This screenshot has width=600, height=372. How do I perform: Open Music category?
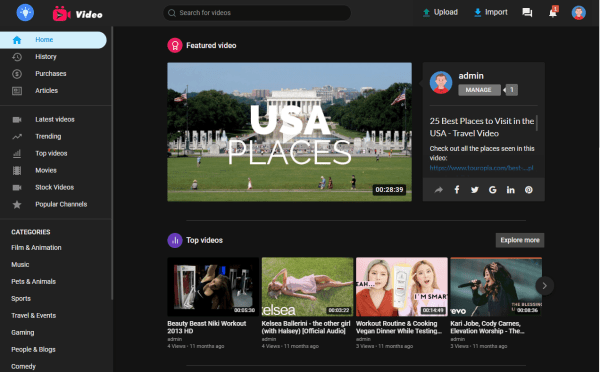tap(20, 264)
